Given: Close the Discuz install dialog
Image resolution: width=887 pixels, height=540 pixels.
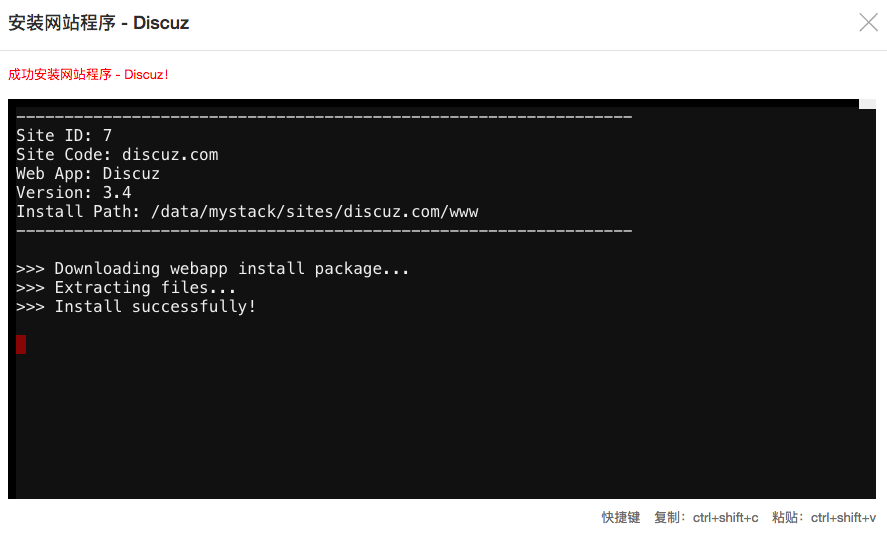Looking at the screenshot, I should coord(868,22).
